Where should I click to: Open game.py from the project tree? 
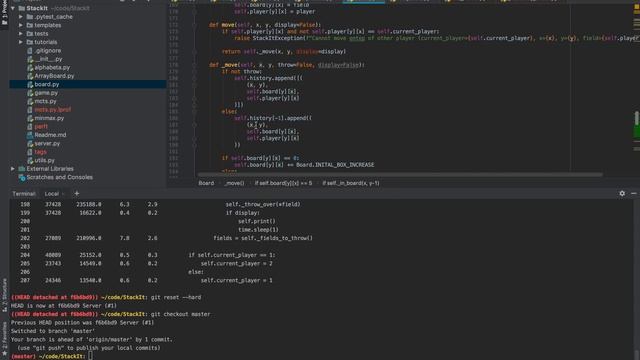click(46, 93)
